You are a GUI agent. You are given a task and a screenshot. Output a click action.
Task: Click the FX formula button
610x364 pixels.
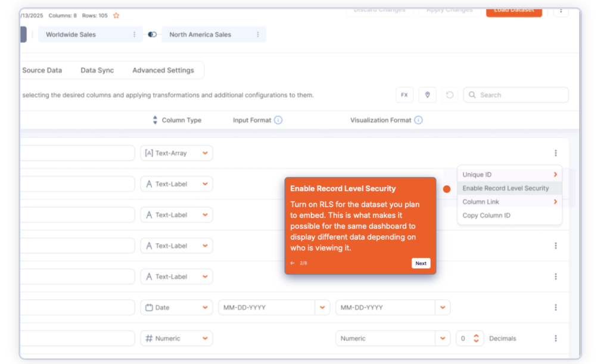[x=404, y=95]
